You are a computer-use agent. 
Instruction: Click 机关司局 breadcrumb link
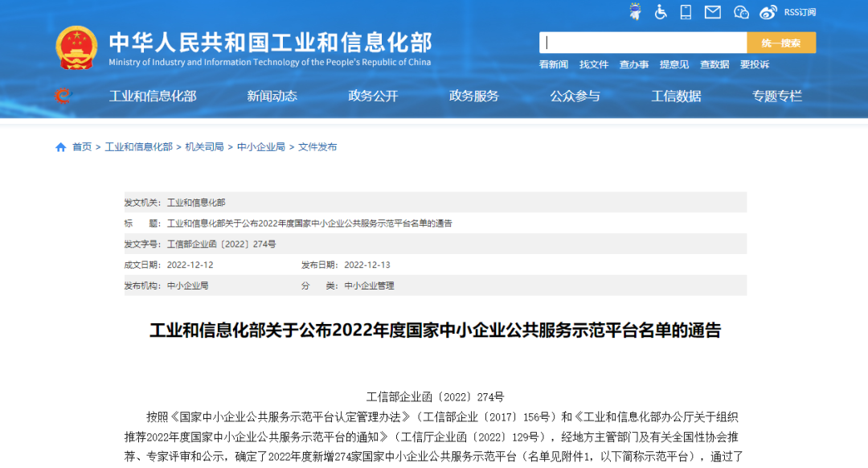pos(204,147)
